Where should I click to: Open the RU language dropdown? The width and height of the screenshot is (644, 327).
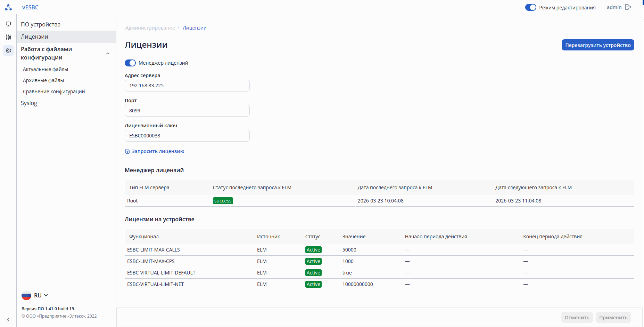click(41, 295)
